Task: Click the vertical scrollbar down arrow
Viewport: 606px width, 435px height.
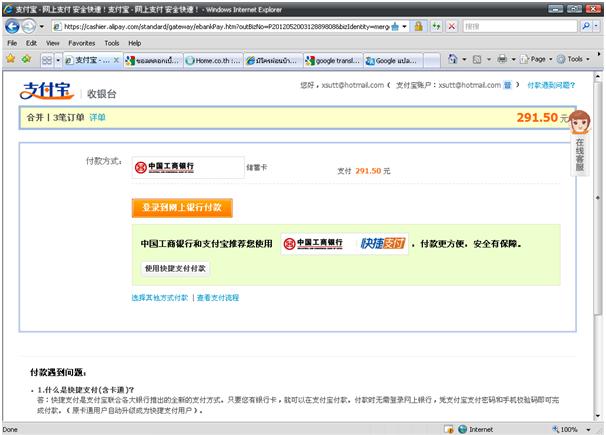Action: click(597, 416)
